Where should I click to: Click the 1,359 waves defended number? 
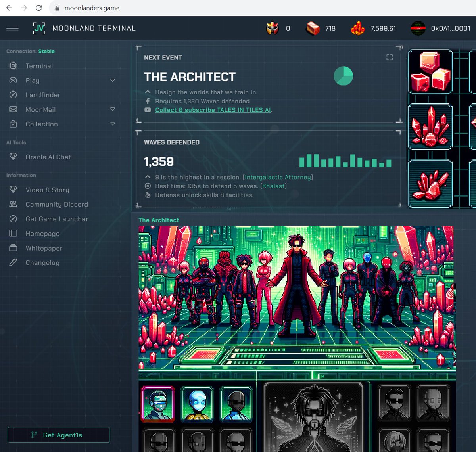point(159,161)
